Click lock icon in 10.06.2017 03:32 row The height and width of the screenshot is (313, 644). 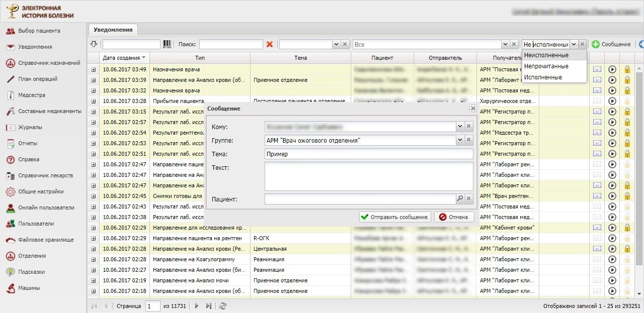(627, 90)
